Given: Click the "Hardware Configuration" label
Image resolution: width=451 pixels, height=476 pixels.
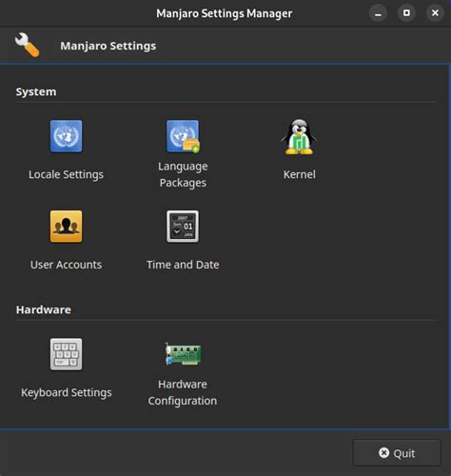Looking at the screenshot, I should (183, 392).
